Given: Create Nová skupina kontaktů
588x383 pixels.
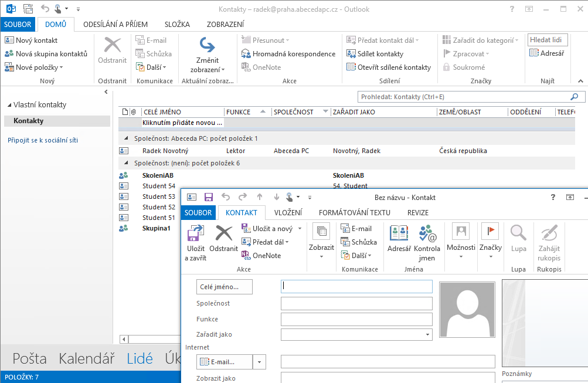Looking at the screenshot, I should [x=46, y=53].
